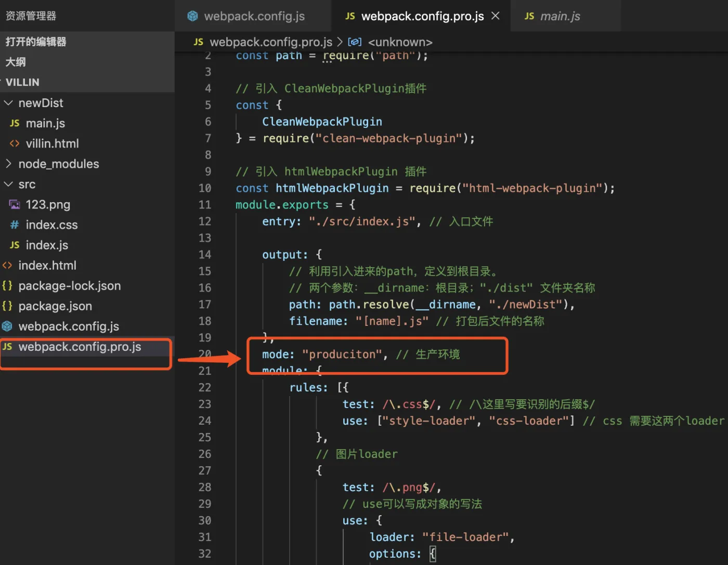Click the 资源管理器 explorer title
The height and width of the screenshot is (565, 728).
pos(31,16)
